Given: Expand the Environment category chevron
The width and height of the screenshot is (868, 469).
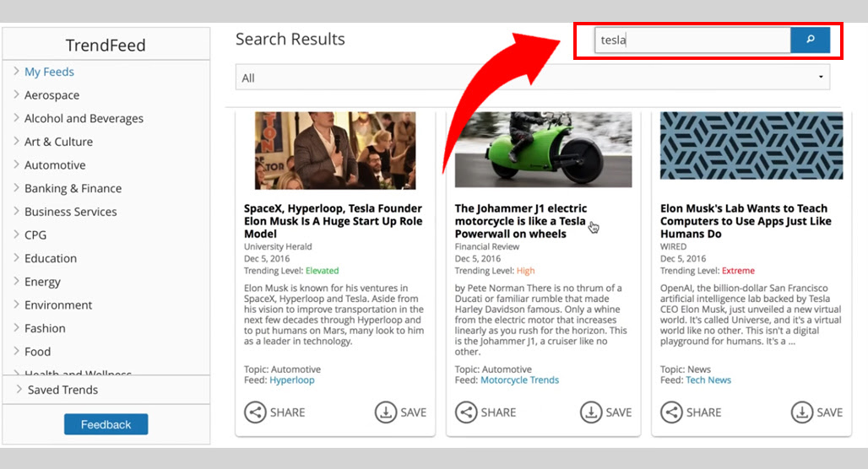Looking at the screenshot, I should pos(16,305).
